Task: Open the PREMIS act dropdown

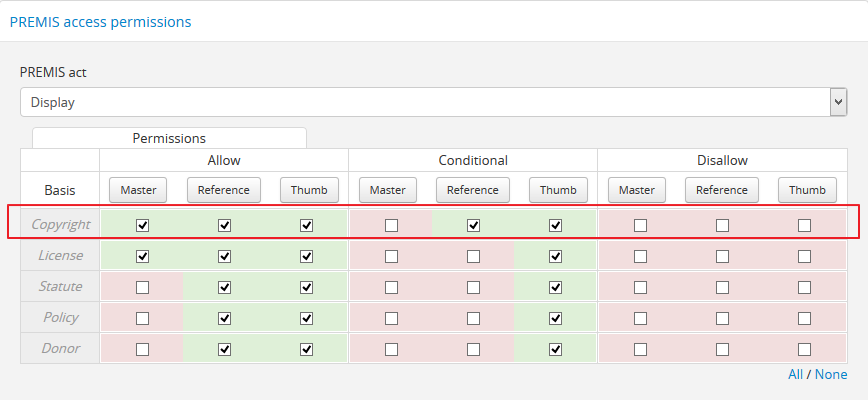Action: (x=433, y=102)
